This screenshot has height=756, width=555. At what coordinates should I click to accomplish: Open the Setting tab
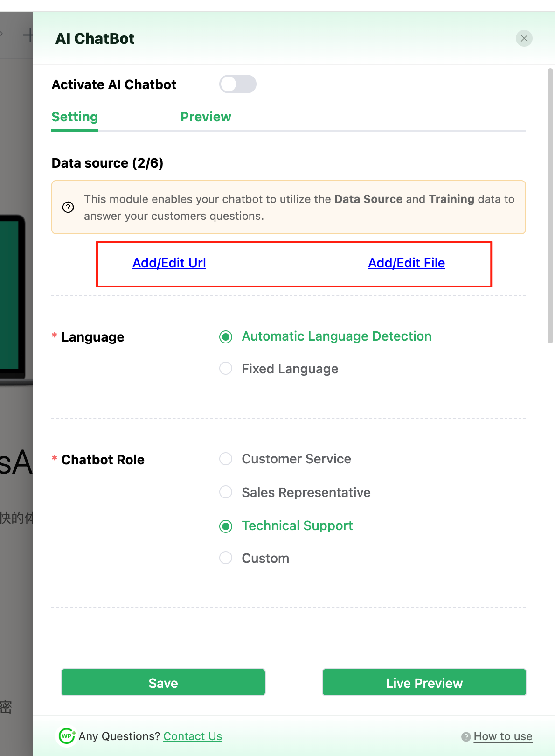point(74,117)
